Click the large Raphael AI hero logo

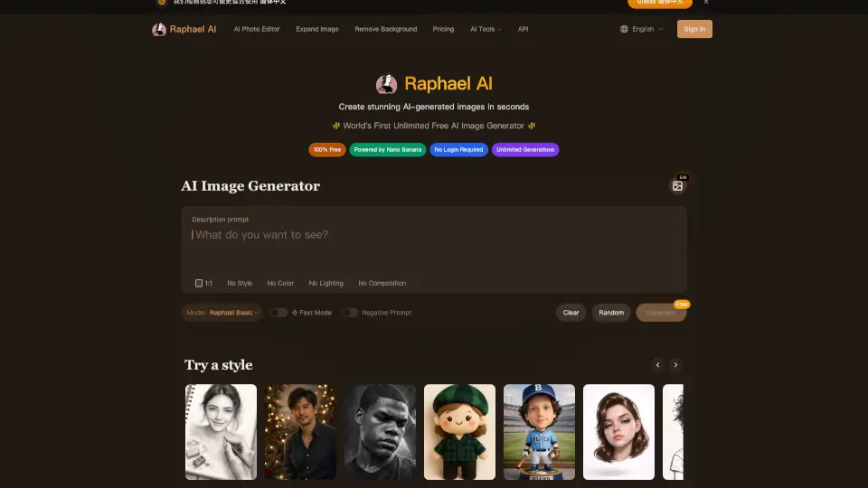[386, 84]
